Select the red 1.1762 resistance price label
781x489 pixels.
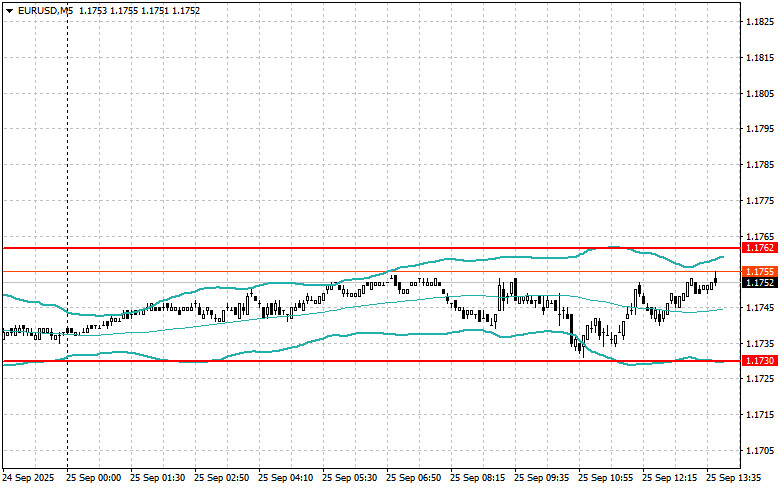760,248
